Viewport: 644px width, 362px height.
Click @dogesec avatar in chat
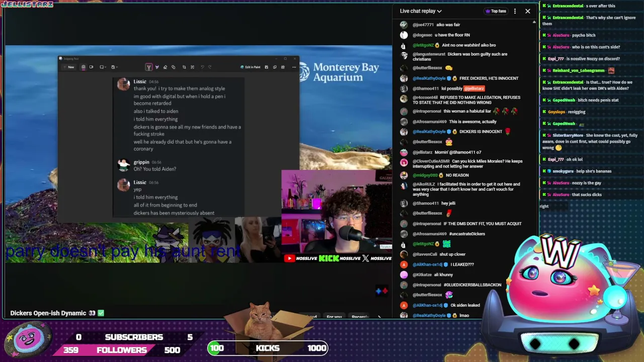point(404,35)
